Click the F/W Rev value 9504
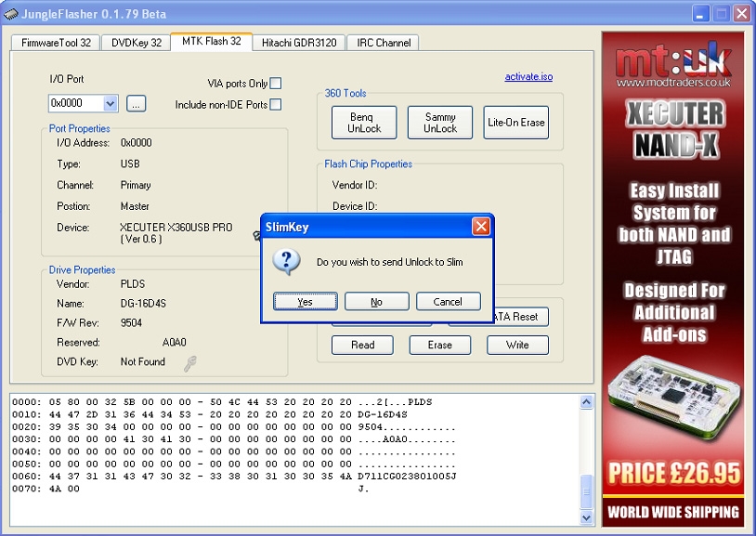Image resolution: width=756 pixels, height=536 pixels. pos(131,322)
